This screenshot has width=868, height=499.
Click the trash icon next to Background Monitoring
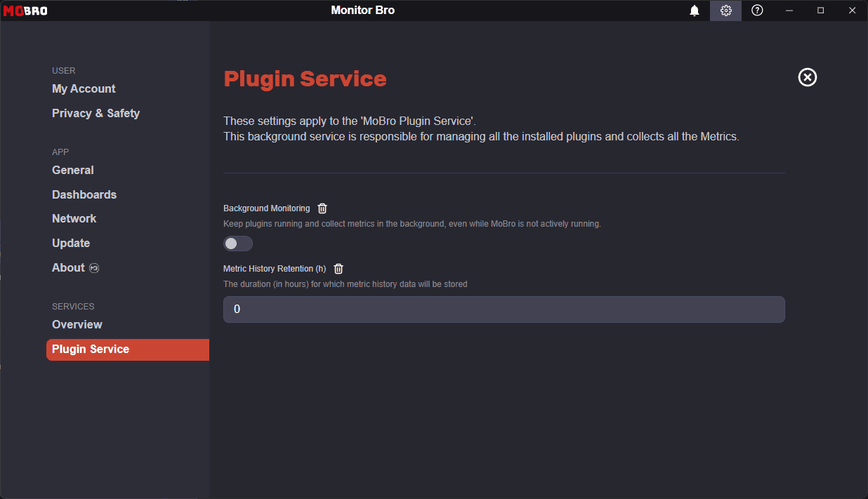coord(322,208)
